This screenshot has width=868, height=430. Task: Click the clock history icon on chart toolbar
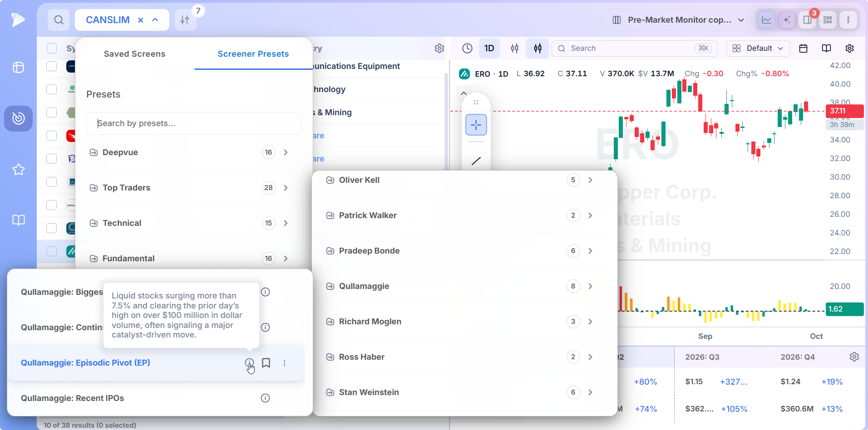tap(467, 49)
